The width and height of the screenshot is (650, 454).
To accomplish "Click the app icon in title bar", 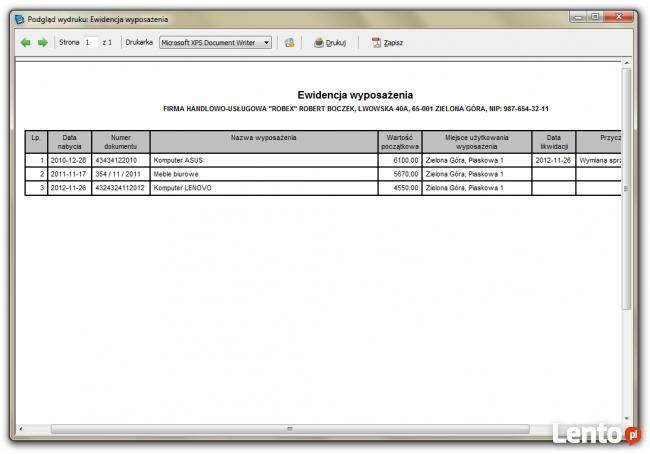I will coord(19,19).
